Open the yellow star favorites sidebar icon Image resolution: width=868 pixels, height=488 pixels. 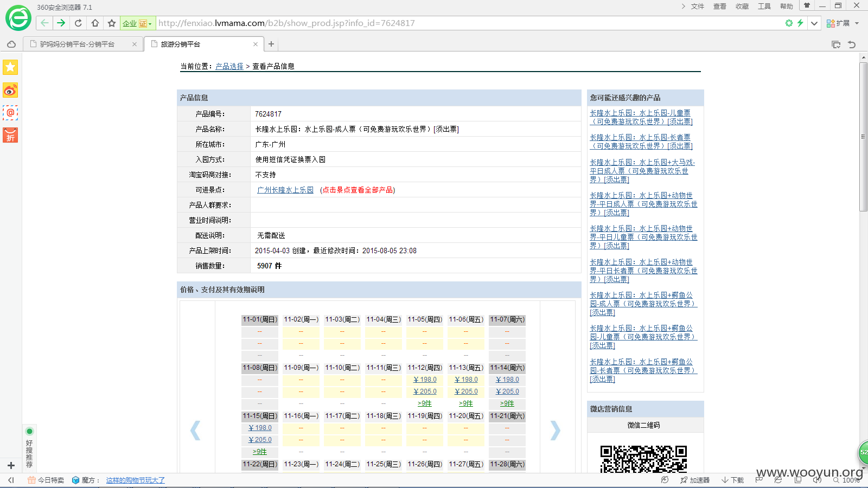pyautogui.click(x=10, y=67)
